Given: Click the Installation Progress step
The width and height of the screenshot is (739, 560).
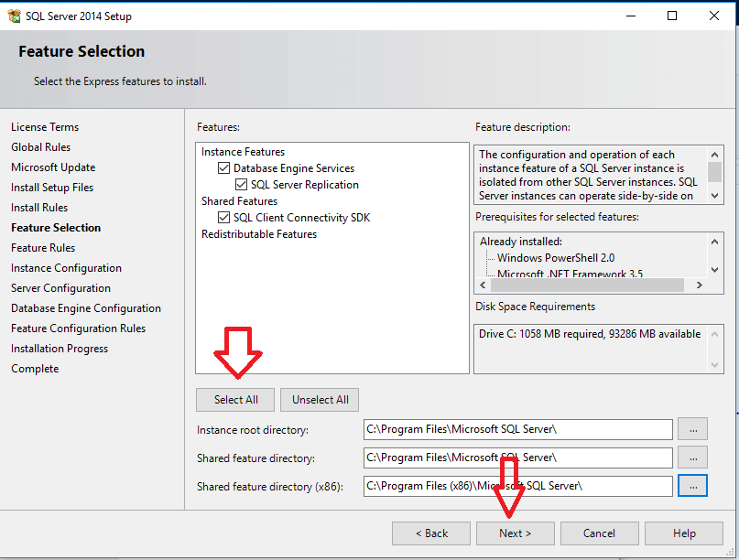Looking at the screenshot, I should coord(60,349).
